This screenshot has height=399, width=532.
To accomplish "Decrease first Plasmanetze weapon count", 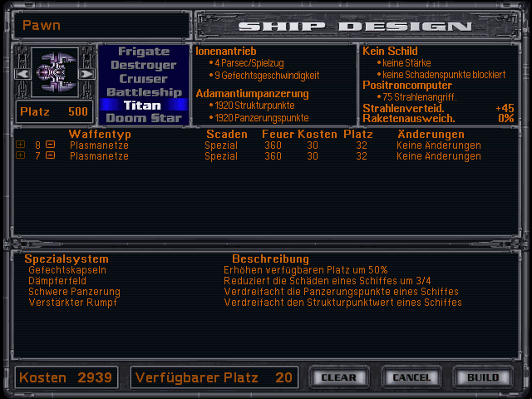I will pyautogui.click(x=51, y=145).
